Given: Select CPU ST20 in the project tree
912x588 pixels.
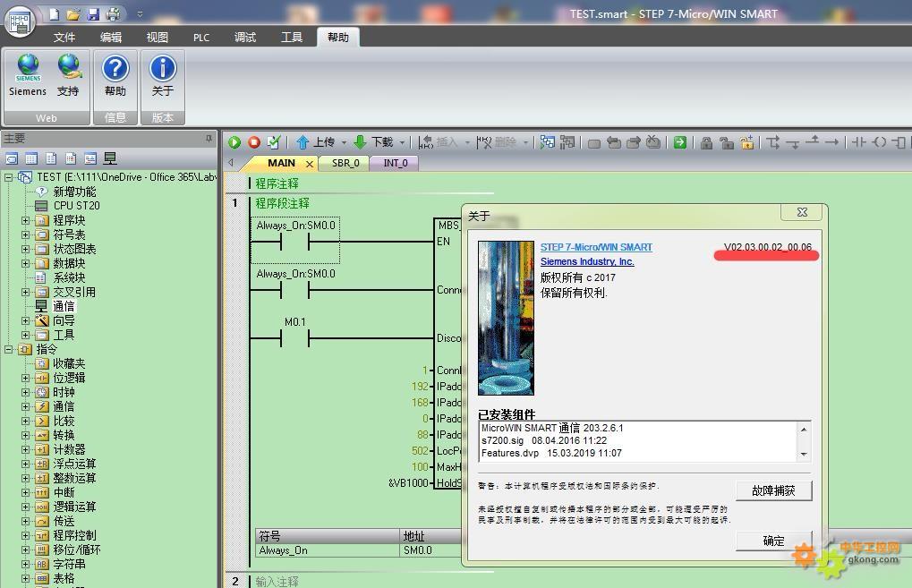Looking at the screenshot, I should pos(76,206).
